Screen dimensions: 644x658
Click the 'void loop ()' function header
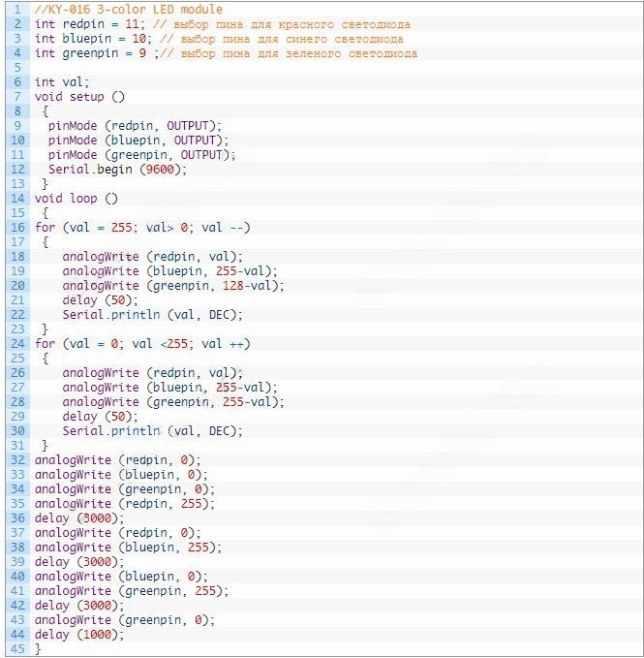[x=76, y=199]
